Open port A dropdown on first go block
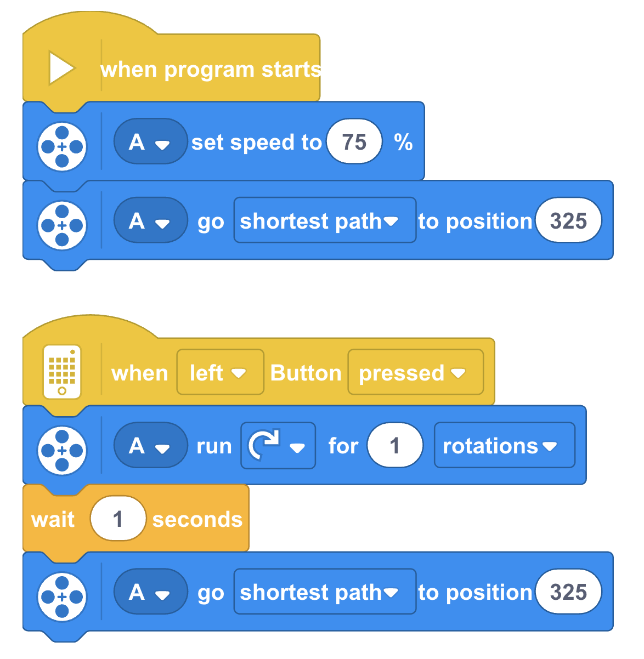 (150, 220)
